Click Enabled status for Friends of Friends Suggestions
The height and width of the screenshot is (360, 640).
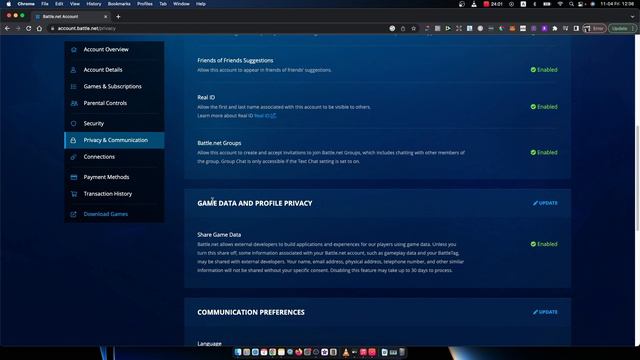[x=544, y=70]
